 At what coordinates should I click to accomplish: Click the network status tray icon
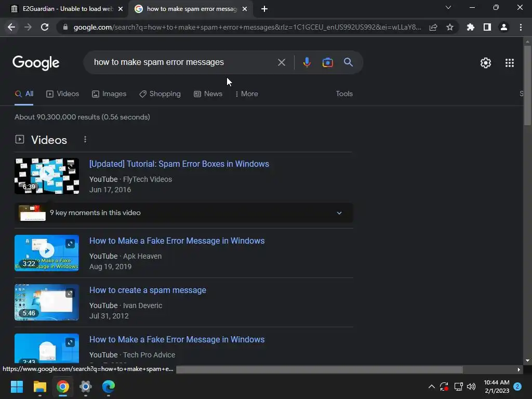pyautogui.click(x=458, y=387)
